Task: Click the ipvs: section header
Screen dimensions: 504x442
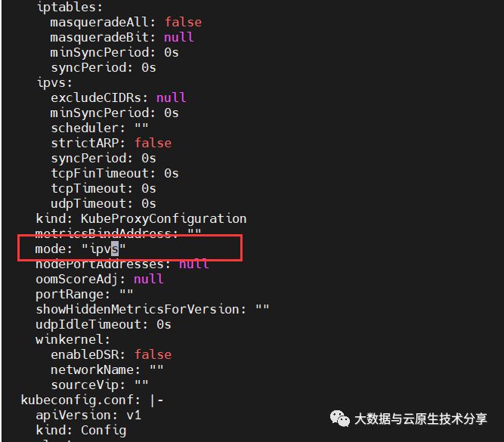Action: (x=54, y=82)
